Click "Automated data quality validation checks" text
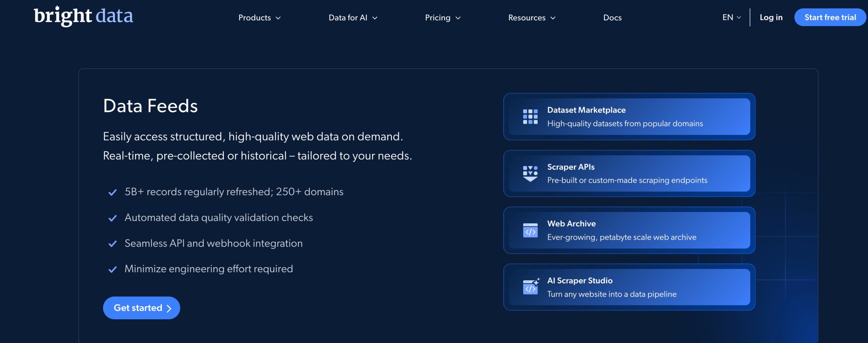The image size is (868, 343). (x=219, y=218)
